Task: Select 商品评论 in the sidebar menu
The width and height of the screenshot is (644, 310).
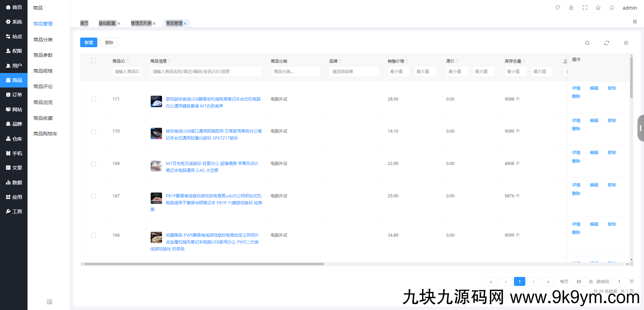Action: pos(43,86)
